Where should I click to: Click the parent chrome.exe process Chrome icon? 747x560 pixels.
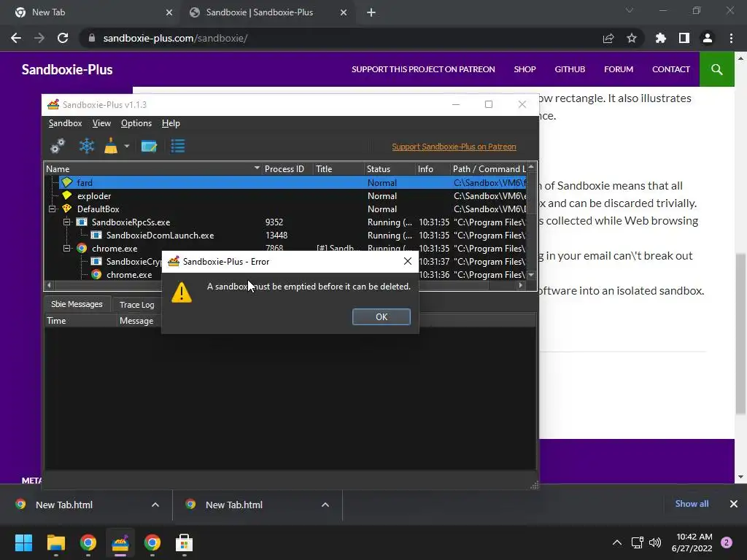tap(82, 248)
